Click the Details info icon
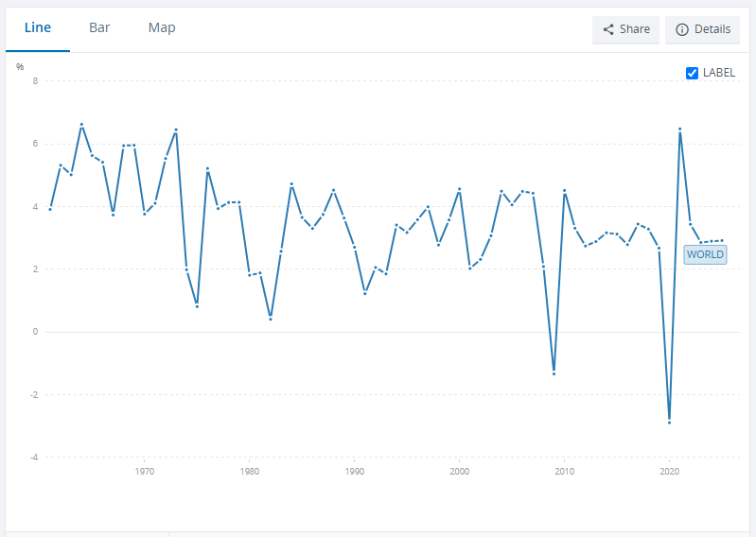The height and width of the screenshot is (537, 756). pos(682,29)
